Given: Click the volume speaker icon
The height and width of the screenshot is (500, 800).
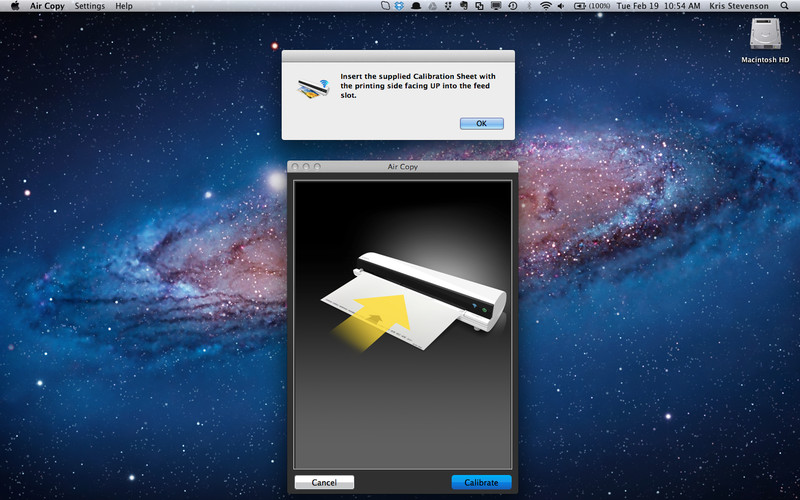Looking at the screenshot, I should pyautogui.click(x=561, y=6).
